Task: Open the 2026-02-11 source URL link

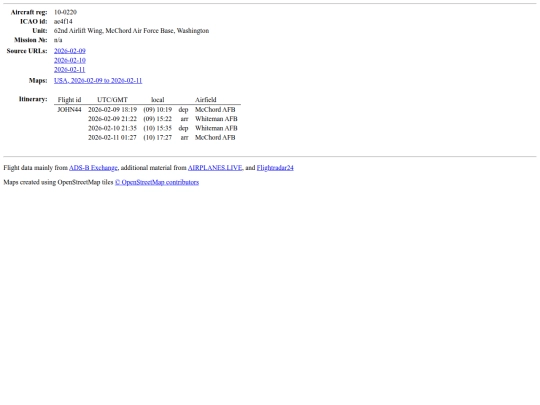Action: point(70,70)
